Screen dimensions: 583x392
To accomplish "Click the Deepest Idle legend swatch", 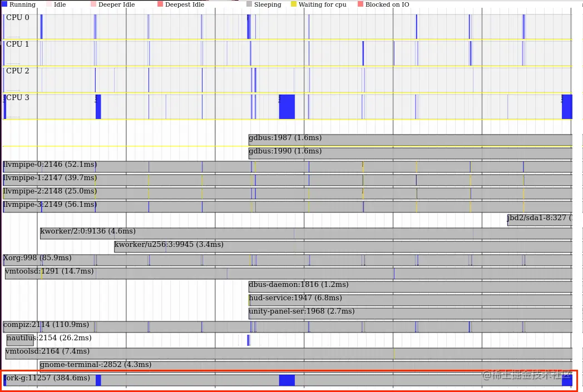I will click(160, 4).
